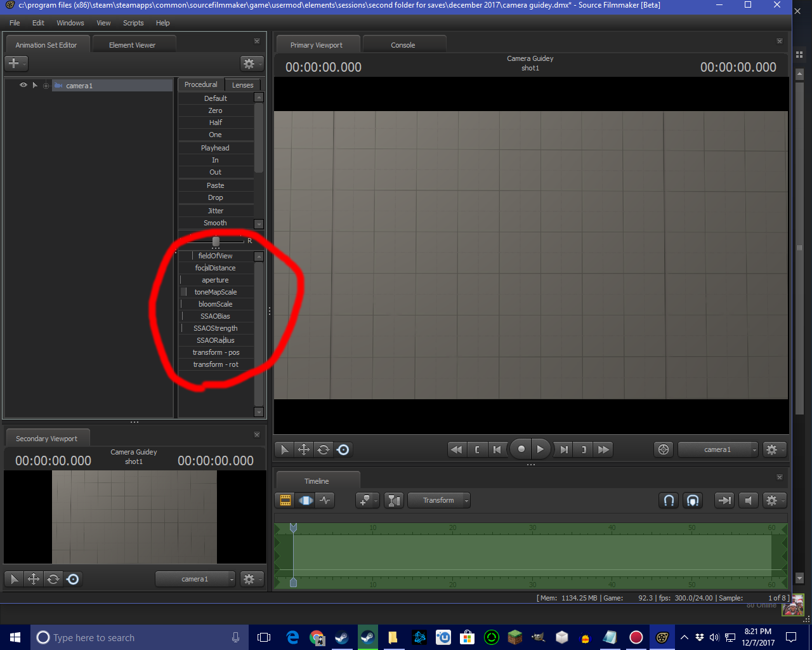Apply the Smooth procedural preset
The width and height of the screenshot is (812, 650).
(x=216, y=223)
